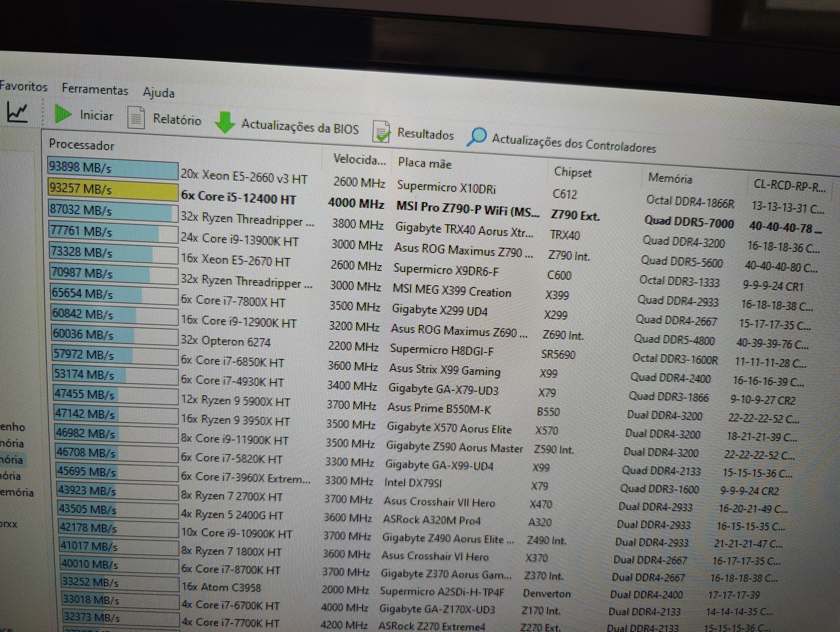
Task: Open the Relatório report document icon
Action: [136, 117]
